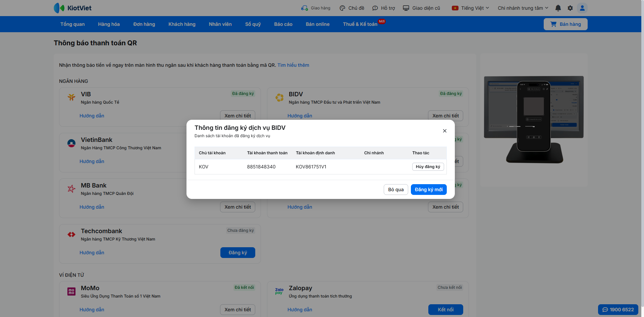Open VietinBank Hướng dẫn link
Viewport: 644px width, 317px height.
click(92, 161)
